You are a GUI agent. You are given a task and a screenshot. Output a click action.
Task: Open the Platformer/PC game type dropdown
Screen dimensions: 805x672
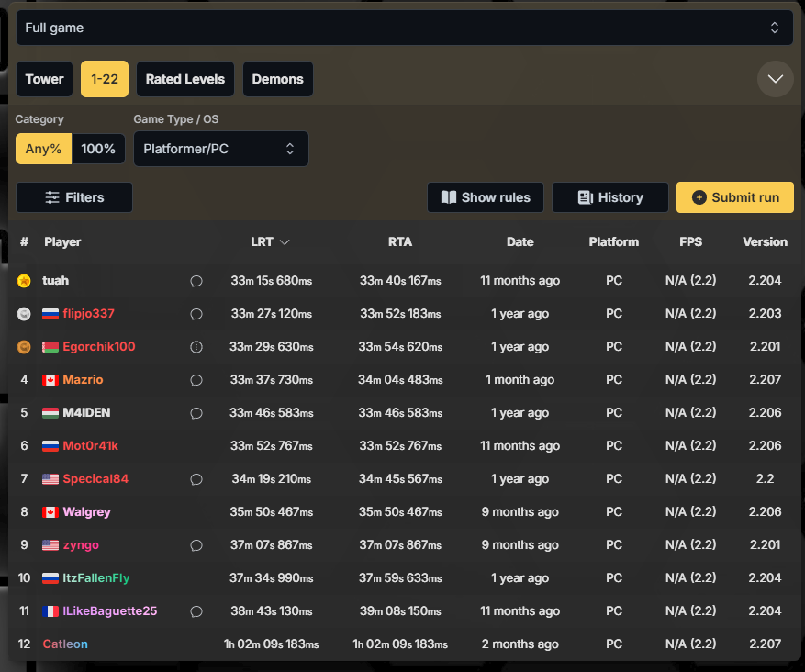[x=221, y=149]
